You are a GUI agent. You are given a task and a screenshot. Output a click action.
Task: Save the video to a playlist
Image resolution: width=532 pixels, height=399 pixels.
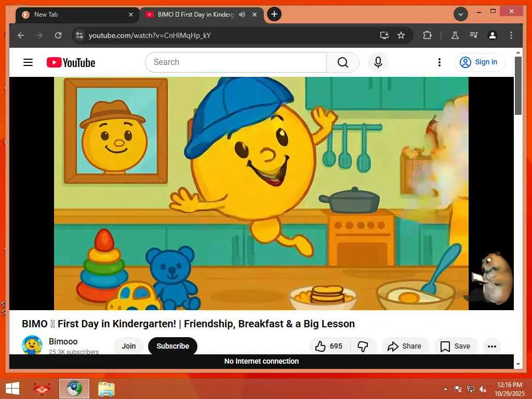455,346
